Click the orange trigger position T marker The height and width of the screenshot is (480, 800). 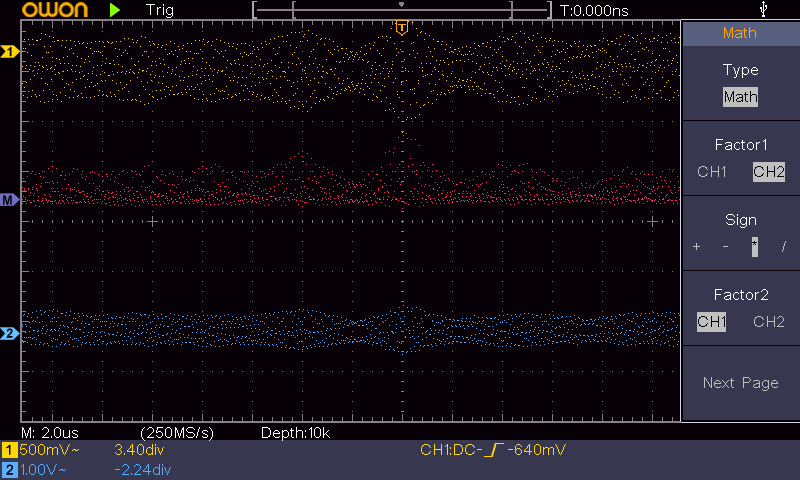pyautogui.click(x=401, y=28)
